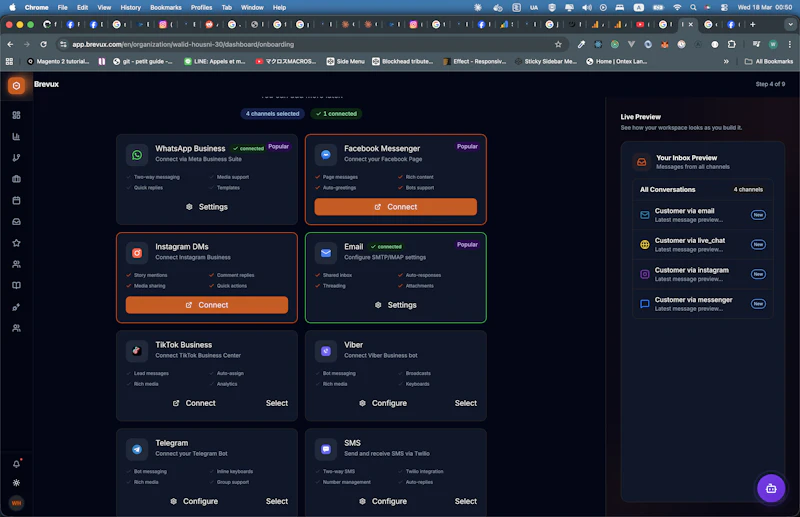
Task: Click the Instagram DMs channel icon
Action: coord(137,253)
